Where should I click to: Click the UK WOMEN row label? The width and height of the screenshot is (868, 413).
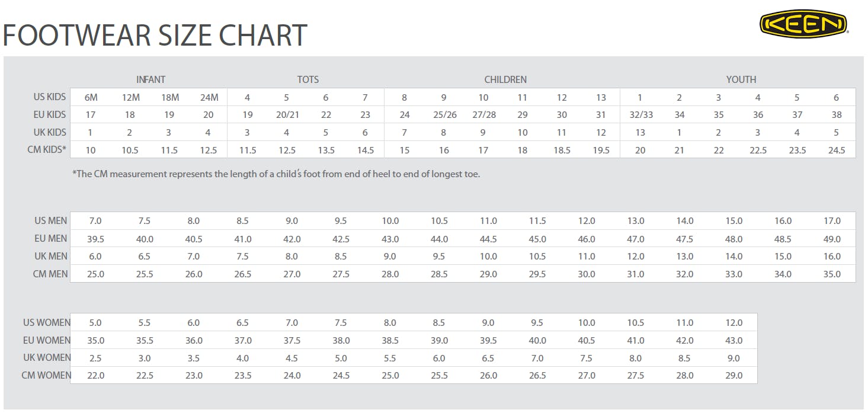point(47,358)
